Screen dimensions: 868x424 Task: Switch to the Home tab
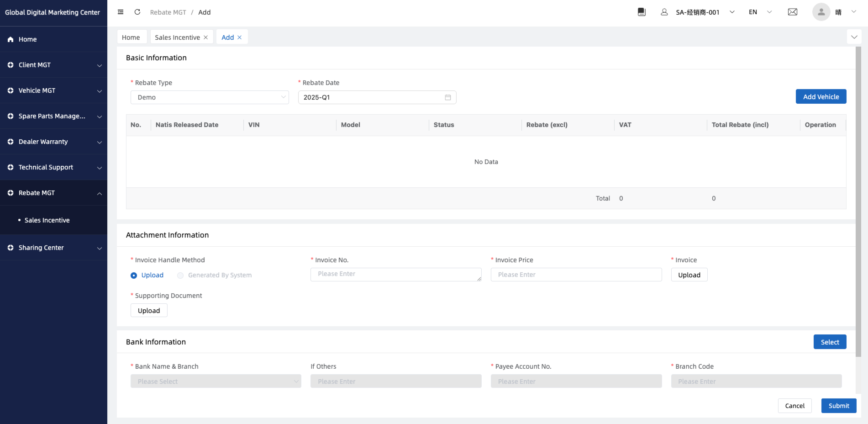(x=131, y=37)
